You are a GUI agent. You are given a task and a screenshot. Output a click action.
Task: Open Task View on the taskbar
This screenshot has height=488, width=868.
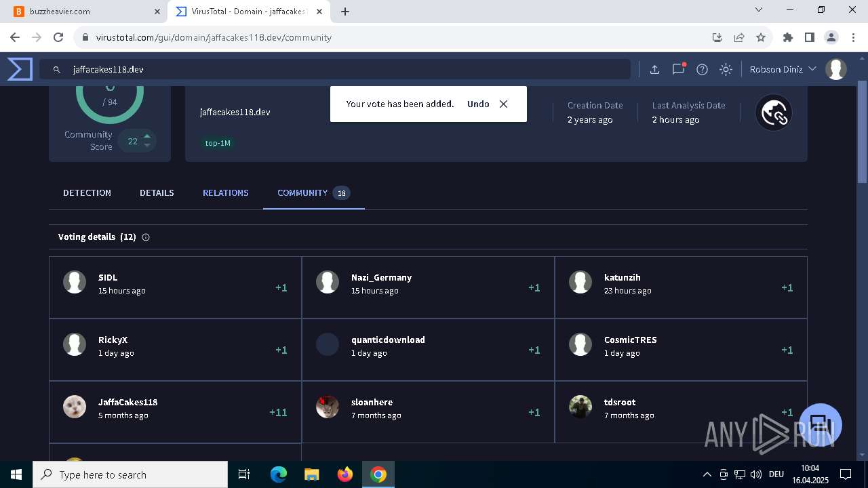244,474
